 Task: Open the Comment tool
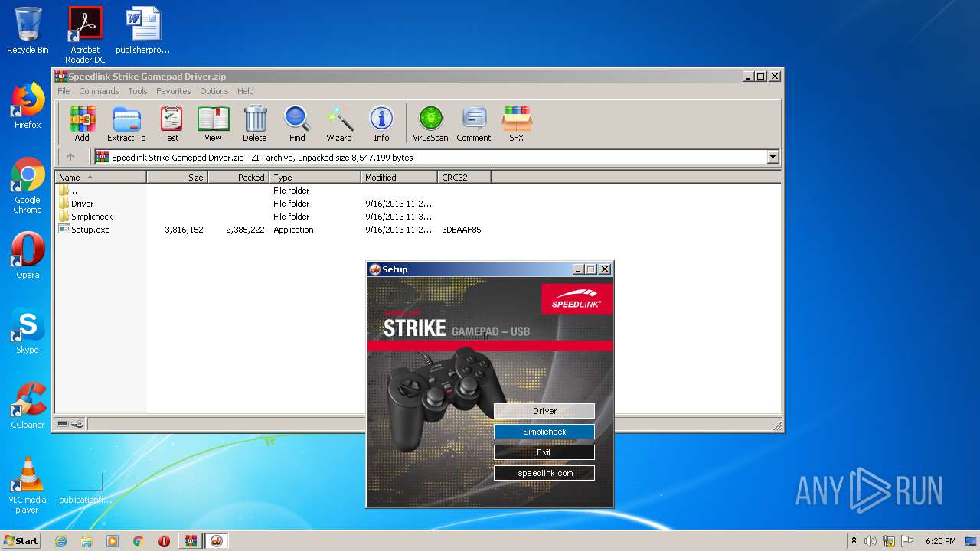pos(474,124)
